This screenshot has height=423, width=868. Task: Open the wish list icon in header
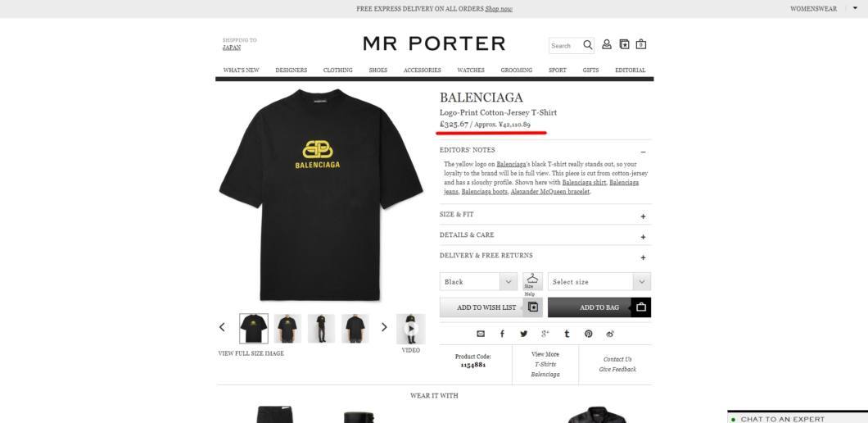(x=624, y=44)
